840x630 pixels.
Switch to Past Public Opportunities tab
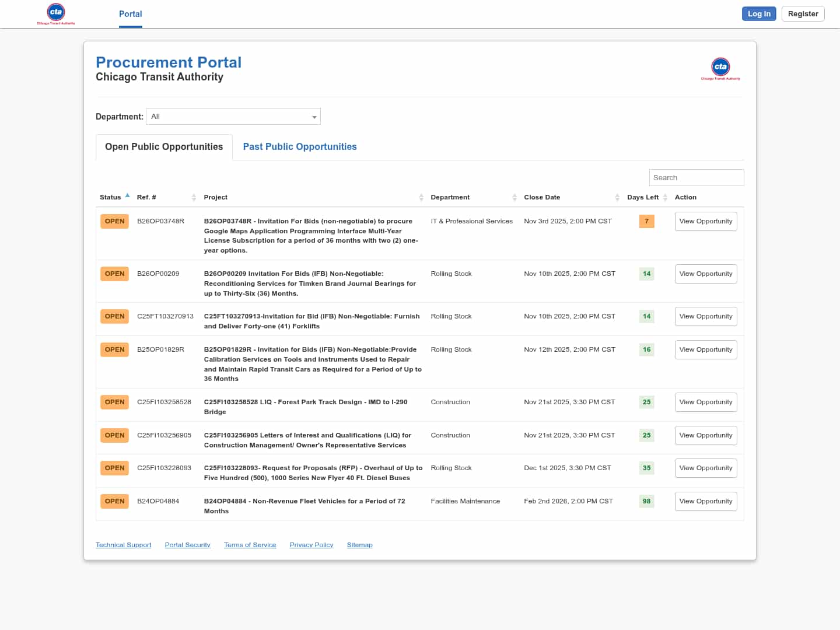tap(300, 147)
